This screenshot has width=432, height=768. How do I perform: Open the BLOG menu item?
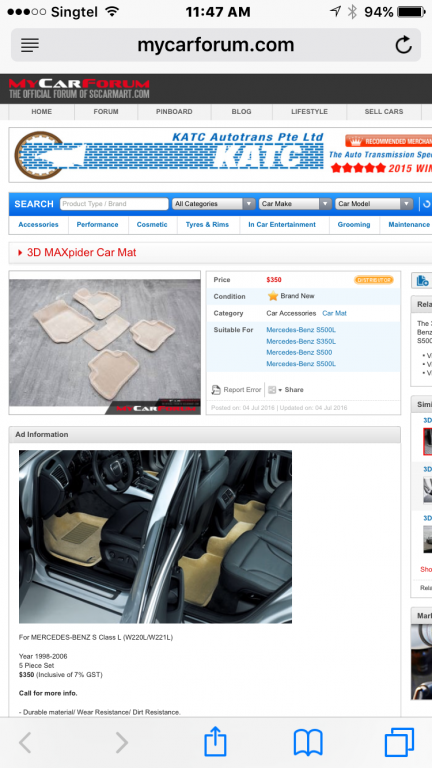click(241, 112)
